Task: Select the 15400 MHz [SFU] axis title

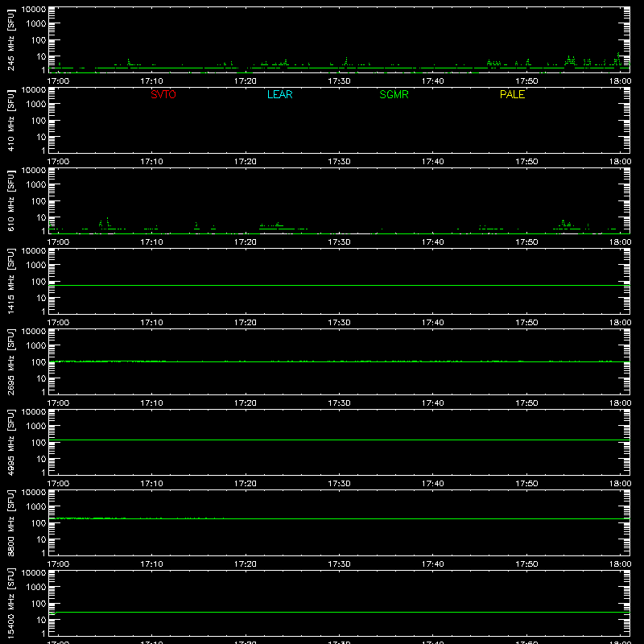Action: tap(10, 603)
